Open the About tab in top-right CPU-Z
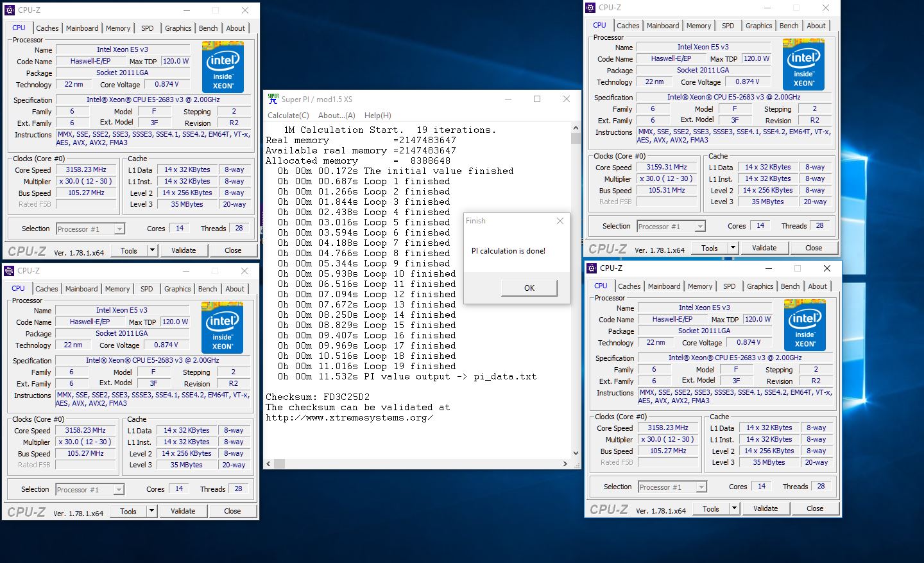This screenshot has width=924, height=563. click(816, 26)
